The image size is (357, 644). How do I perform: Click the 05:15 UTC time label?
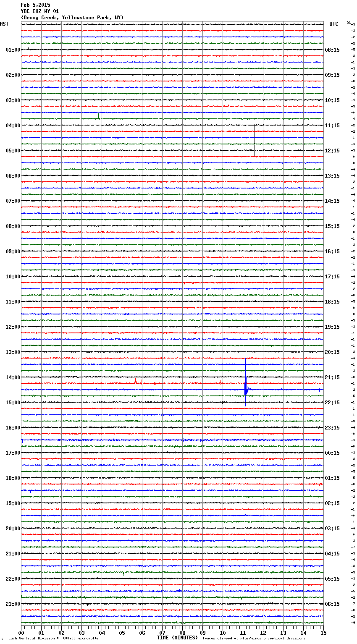[x=332, y=579]
